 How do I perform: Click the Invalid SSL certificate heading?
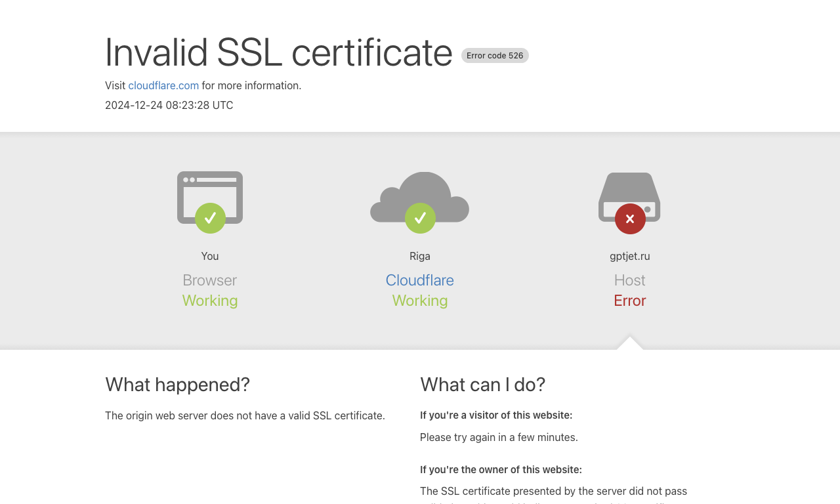(279, 52)
